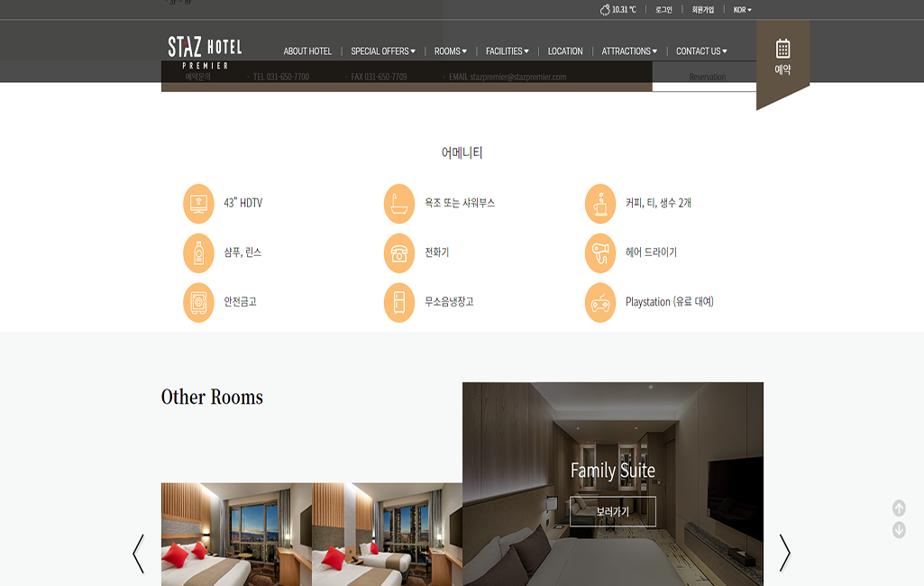This screenshot has height=586, width=924.
Task: Click the bathtub or shower booth icon
Action: coord(399,204)
